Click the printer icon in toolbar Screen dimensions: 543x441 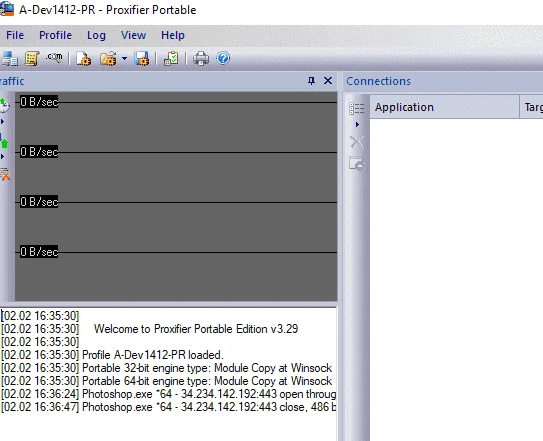(x=201, y=59)
